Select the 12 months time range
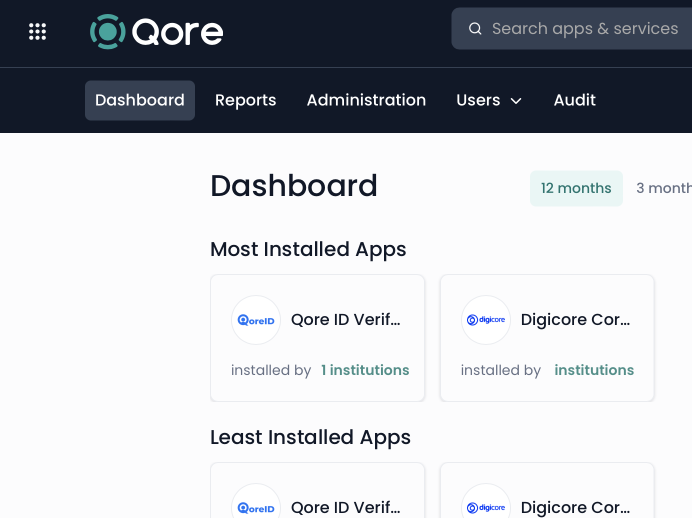 (576, 188)
